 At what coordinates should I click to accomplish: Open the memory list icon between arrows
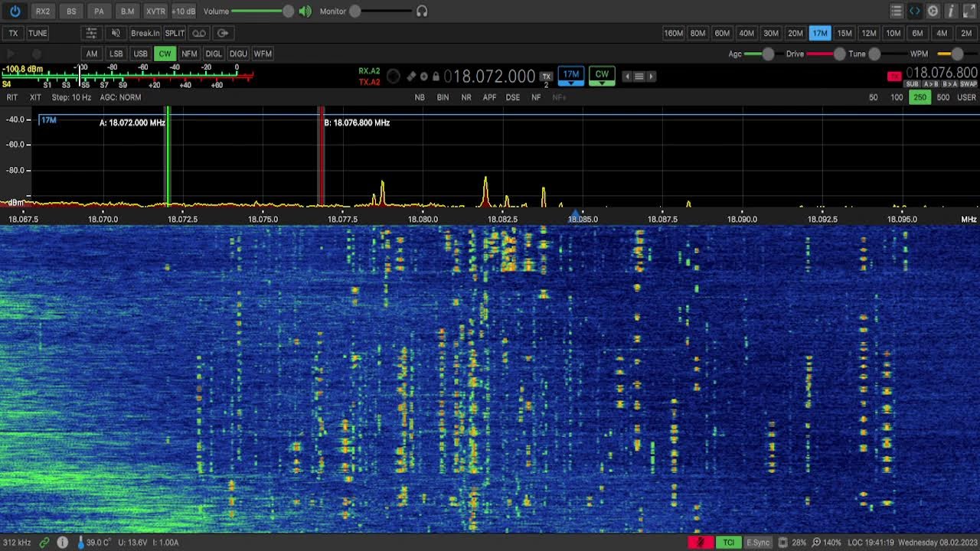639,77
